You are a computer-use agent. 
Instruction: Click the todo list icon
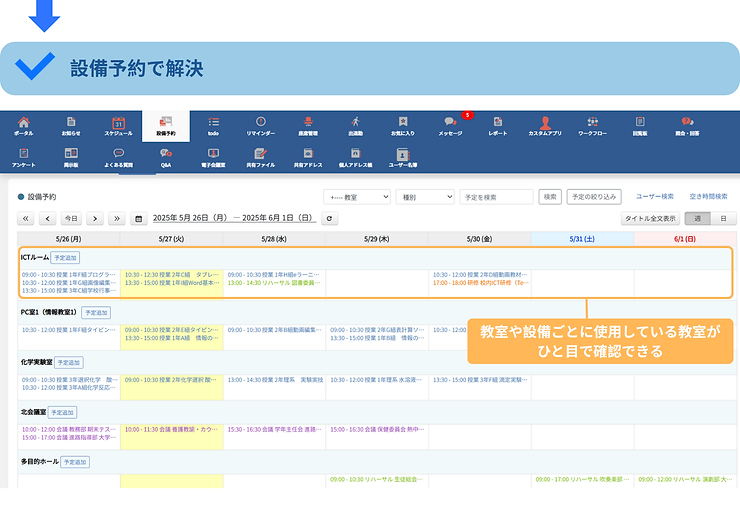pyautogui.click(x=213, y=126)
